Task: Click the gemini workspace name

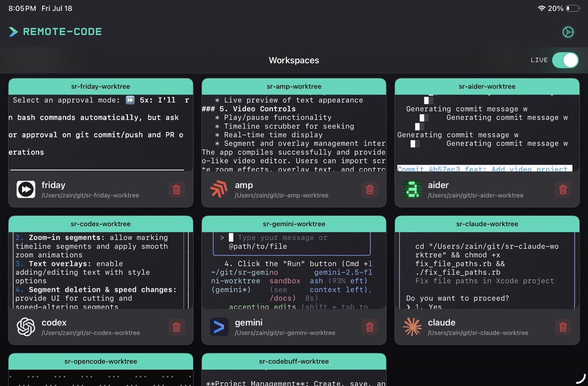Action: click(x=248, y=323)
